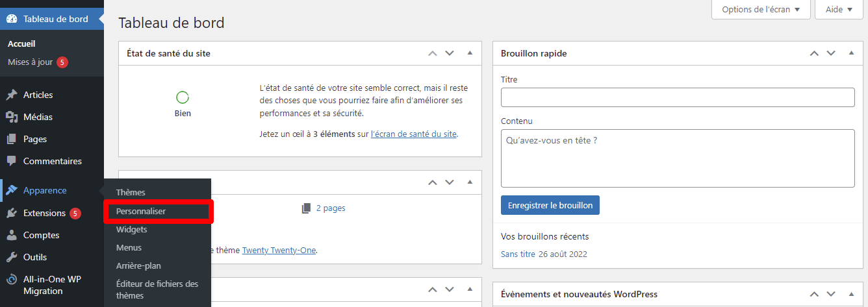Screen dimensions: 868x307
Task: Click the red Extensions count badge
Action: 75,213
